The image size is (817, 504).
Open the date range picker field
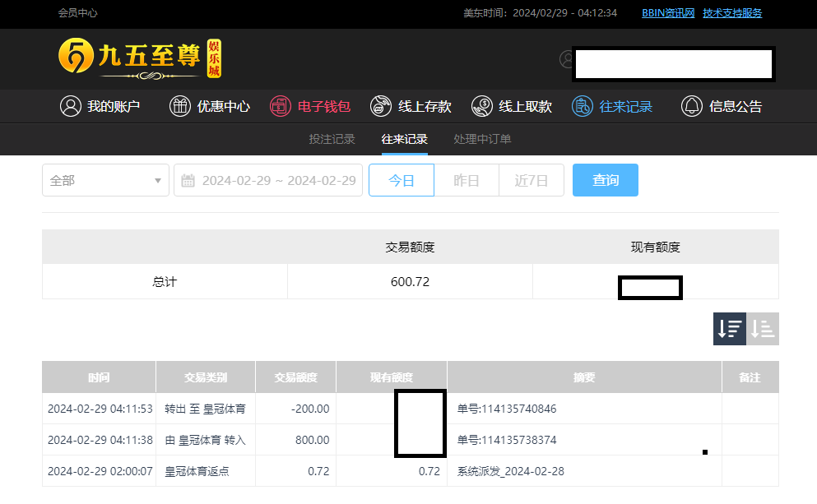[268, 180]
